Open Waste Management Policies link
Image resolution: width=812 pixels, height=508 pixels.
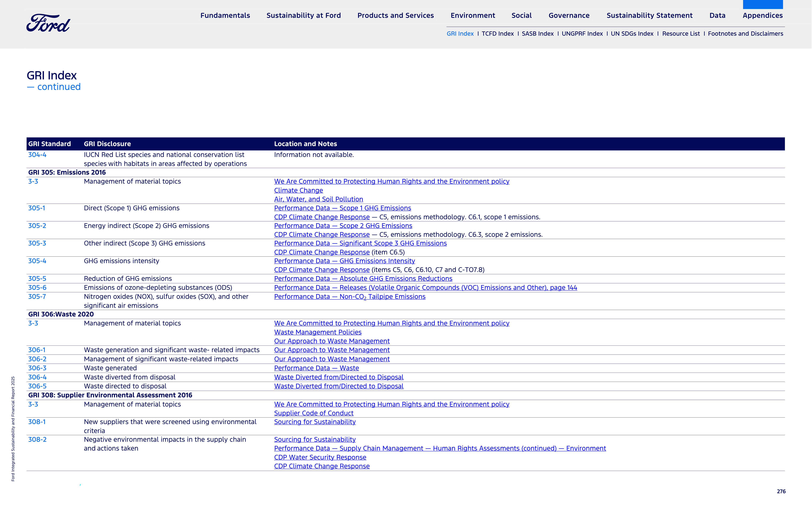coord(318,332)
